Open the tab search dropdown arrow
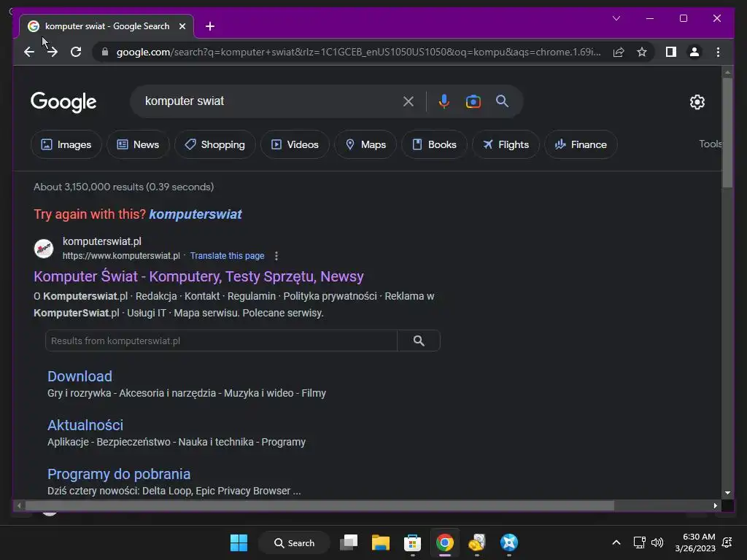The image size is (747, 560). coord(616,18)
